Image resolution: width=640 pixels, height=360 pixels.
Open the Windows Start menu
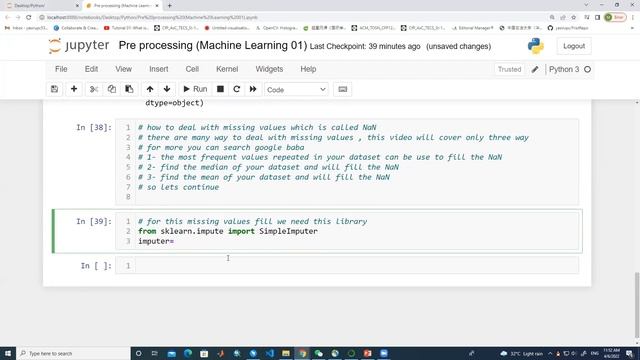(x=8, y=353)
